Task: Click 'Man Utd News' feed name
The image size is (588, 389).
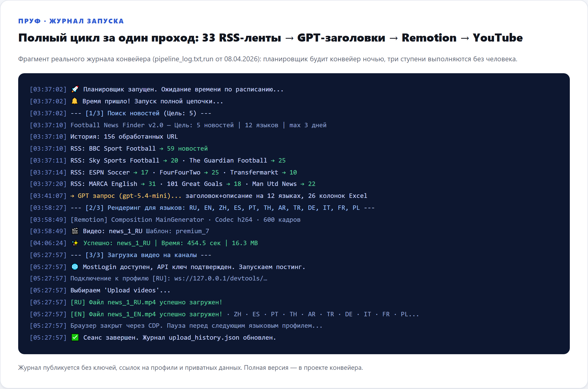Action: click(x=275, y=184)
